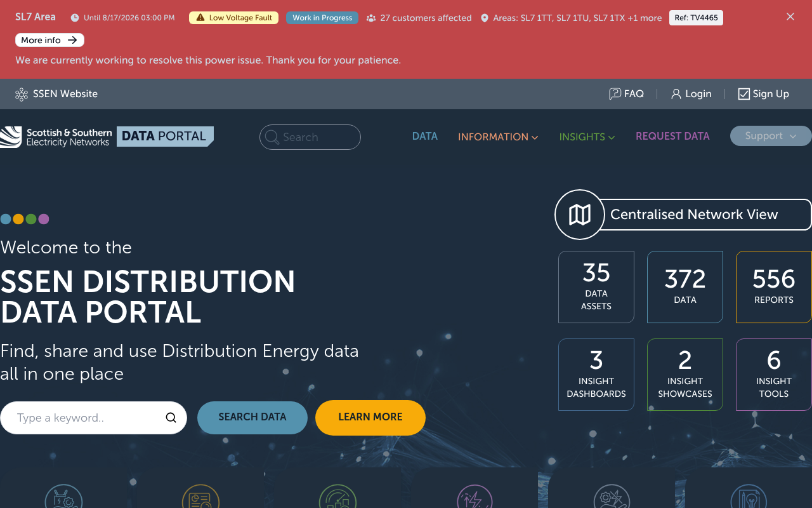This screenshot has height=508, width=812.
Task: Open the 3 Insight Dashboards tile
Action: (596, 375)
